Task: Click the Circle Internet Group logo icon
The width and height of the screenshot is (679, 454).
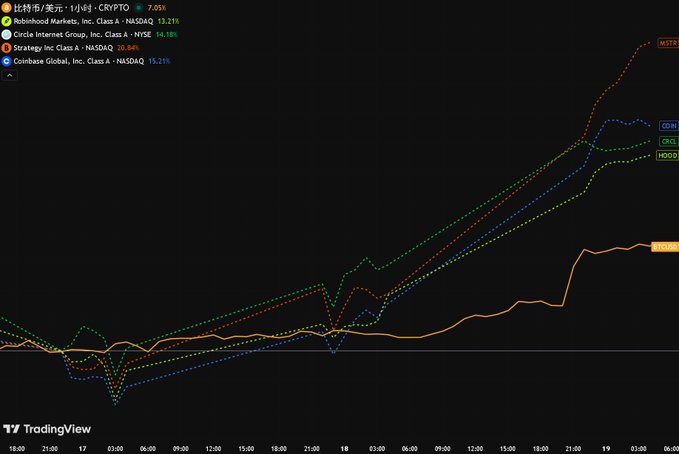Action: (6, 35)
